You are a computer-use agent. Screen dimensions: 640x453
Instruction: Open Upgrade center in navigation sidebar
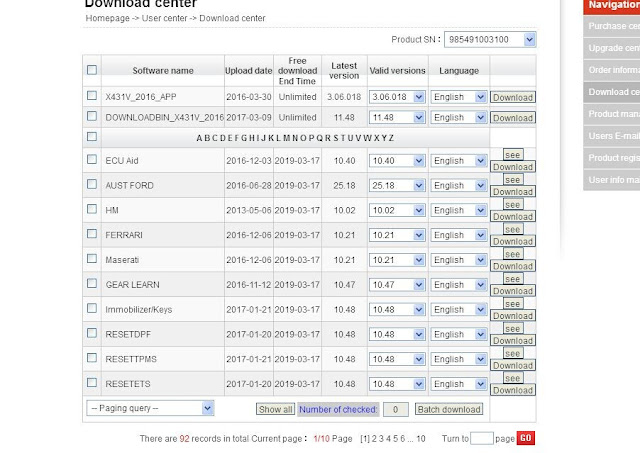click(x=612, y=48)
